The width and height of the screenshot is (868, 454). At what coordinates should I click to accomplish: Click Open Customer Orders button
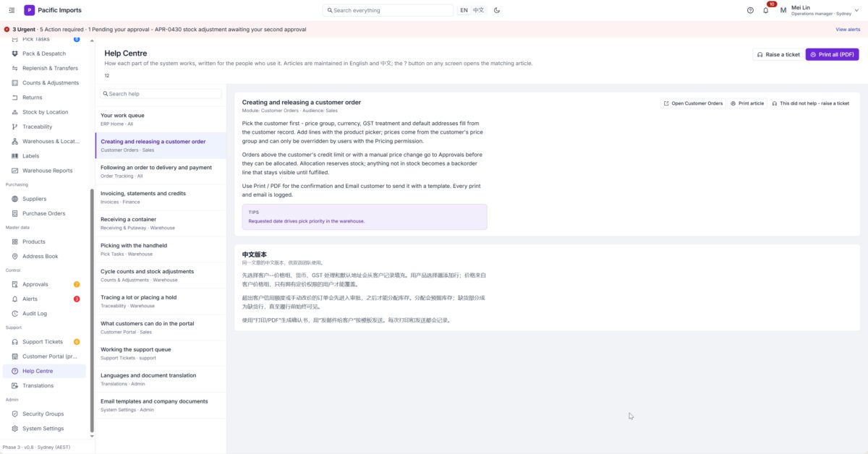(693, 103)
